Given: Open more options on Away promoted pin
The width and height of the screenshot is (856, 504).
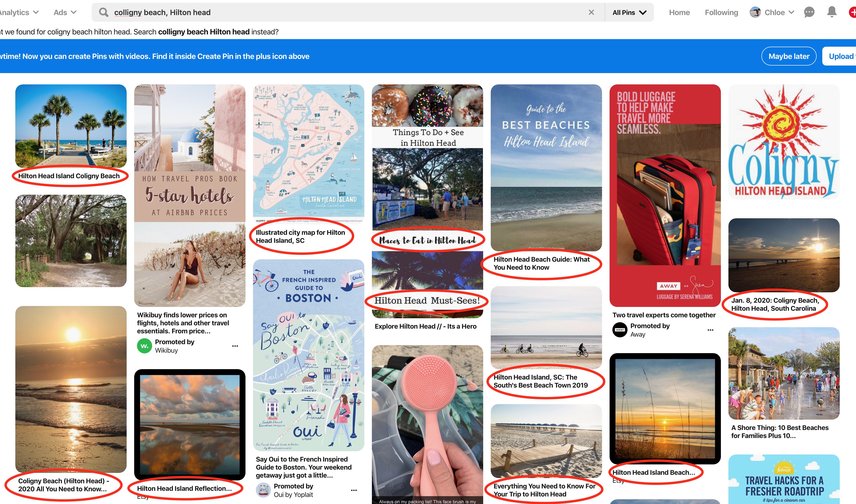Looking at the screenshot, I should (710, 330).
